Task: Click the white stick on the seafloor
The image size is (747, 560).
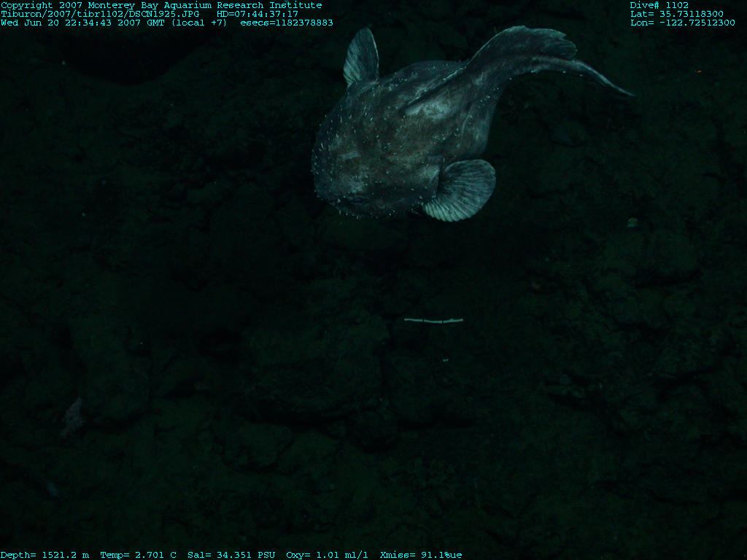Action: point(433,320)
